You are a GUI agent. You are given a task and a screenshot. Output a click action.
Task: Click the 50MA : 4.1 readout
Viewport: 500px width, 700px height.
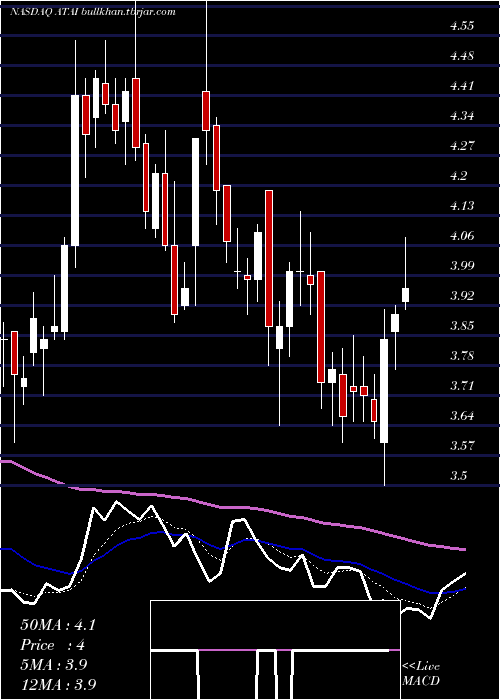(x=58, y=625)
